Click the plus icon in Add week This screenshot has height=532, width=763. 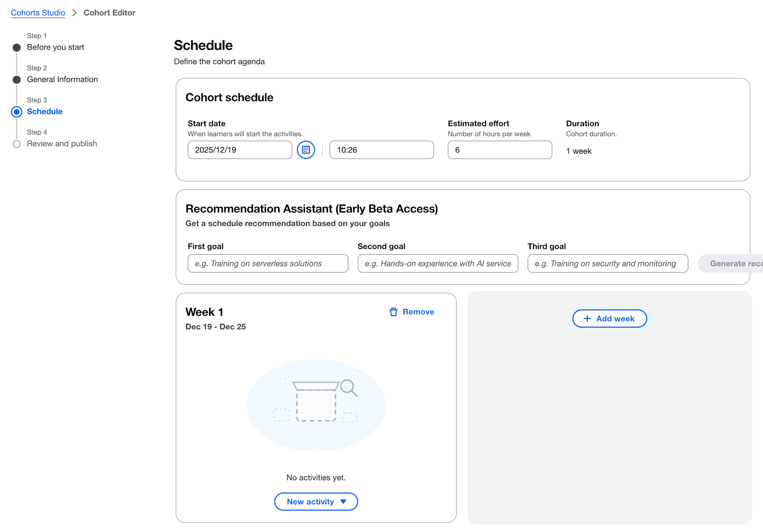587,318
